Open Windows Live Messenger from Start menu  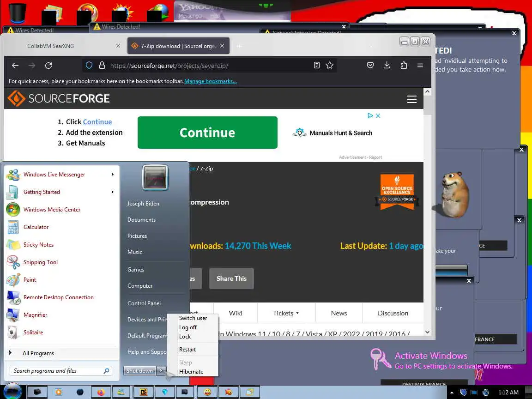click(x=60, y=175)
